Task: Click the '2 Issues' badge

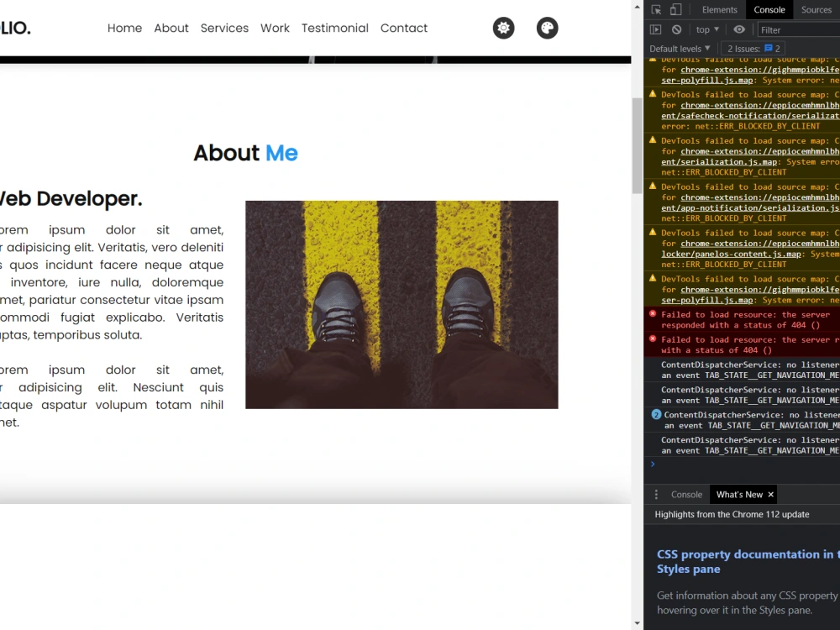Action: [753, 49]
